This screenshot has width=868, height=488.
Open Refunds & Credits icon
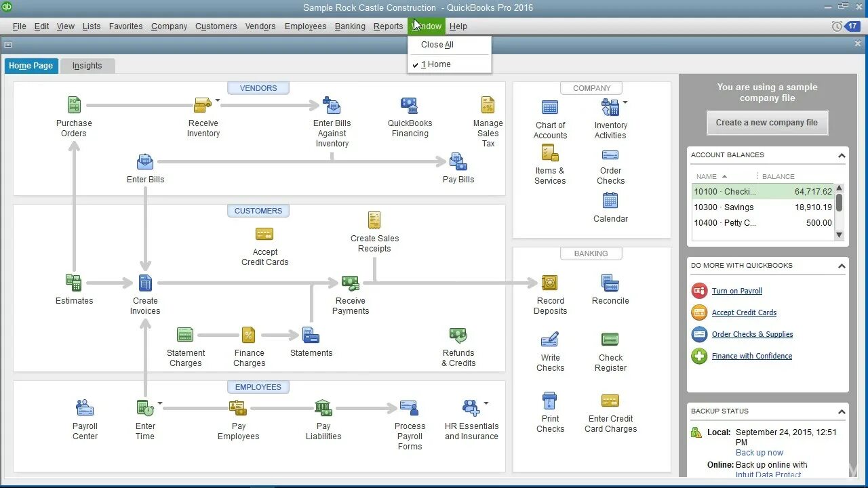coord(458,335)
